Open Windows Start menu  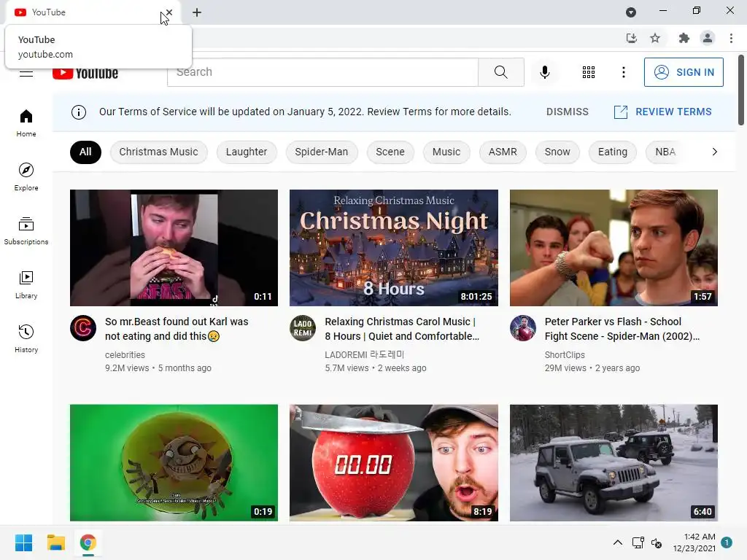(x=23, y=542)
